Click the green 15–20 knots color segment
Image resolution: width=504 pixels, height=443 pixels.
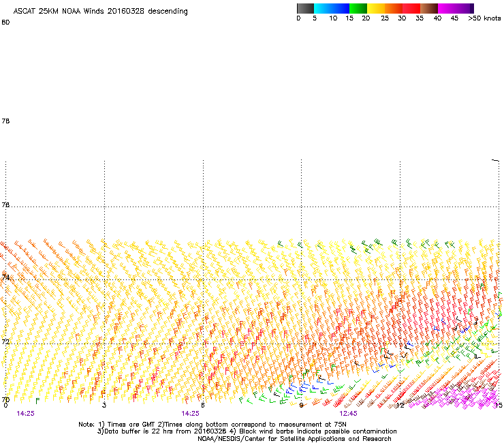pos(358,8)
